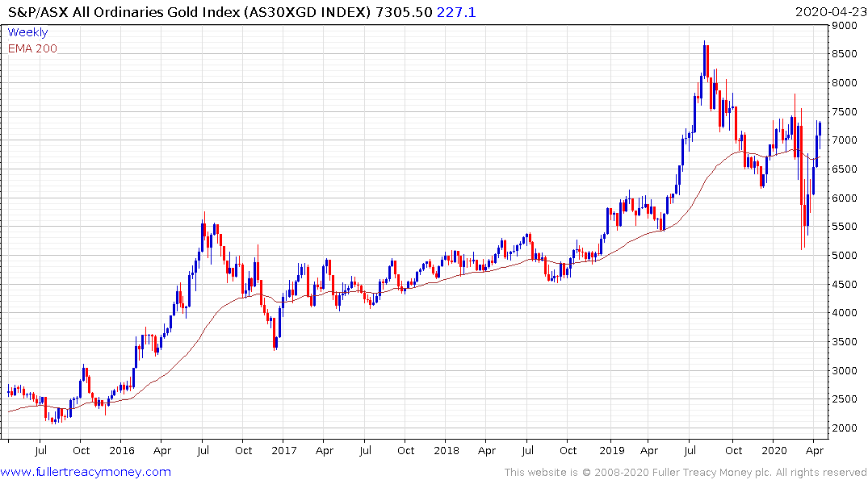
Task: Click the '5000' price axis label
Action: [x=845, y=256]
